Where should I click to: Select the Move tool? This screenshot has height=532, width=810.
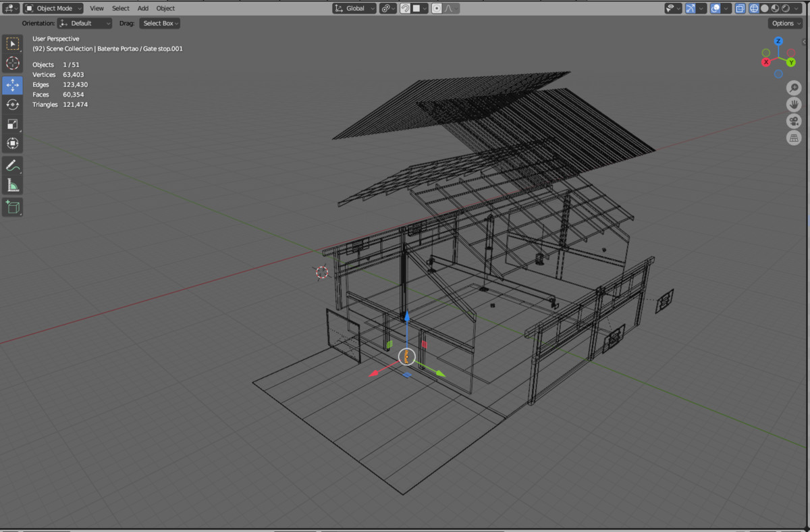tap(12, 85)
